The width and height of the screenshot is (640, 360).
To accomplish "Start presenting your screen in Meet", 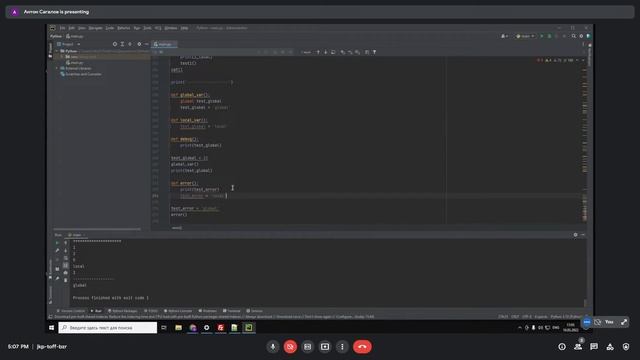I will tap(325, 347).
